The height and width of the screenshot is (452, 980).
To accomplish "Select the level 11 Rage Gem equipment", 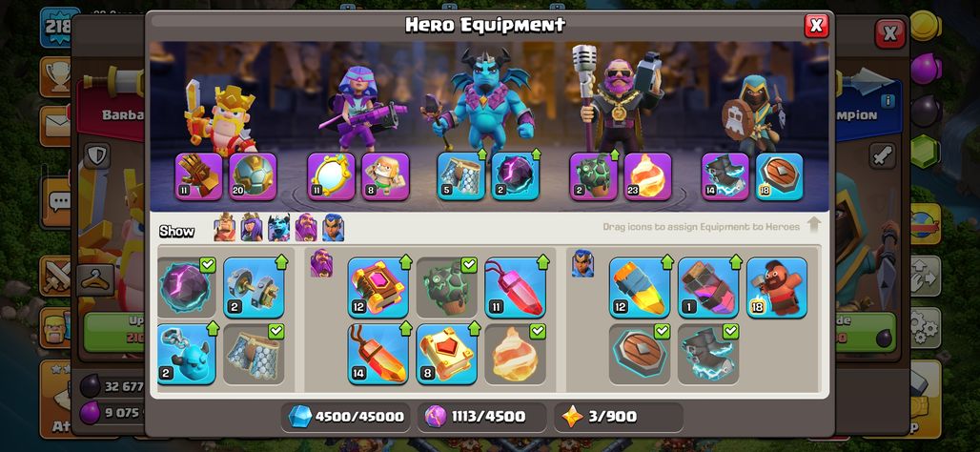I will [515, 287].
